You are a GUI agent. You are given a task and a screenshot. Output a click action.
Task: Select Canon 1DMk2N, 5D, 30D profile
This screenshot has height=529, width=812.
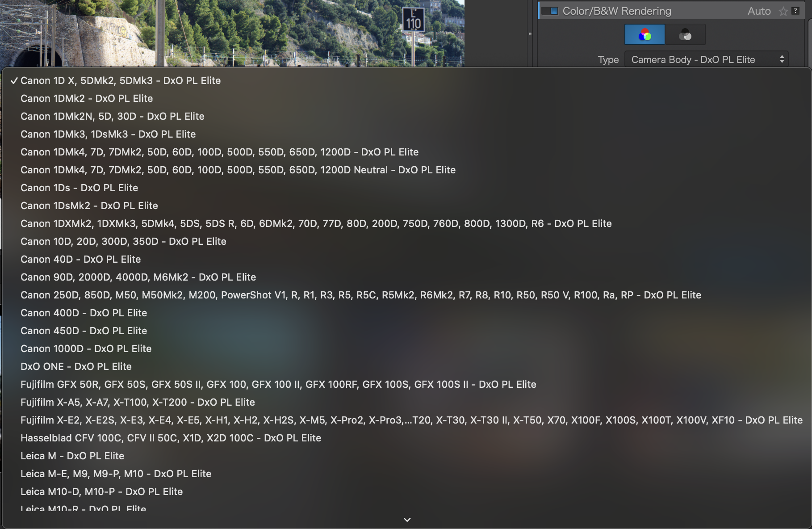coord(406,116)
